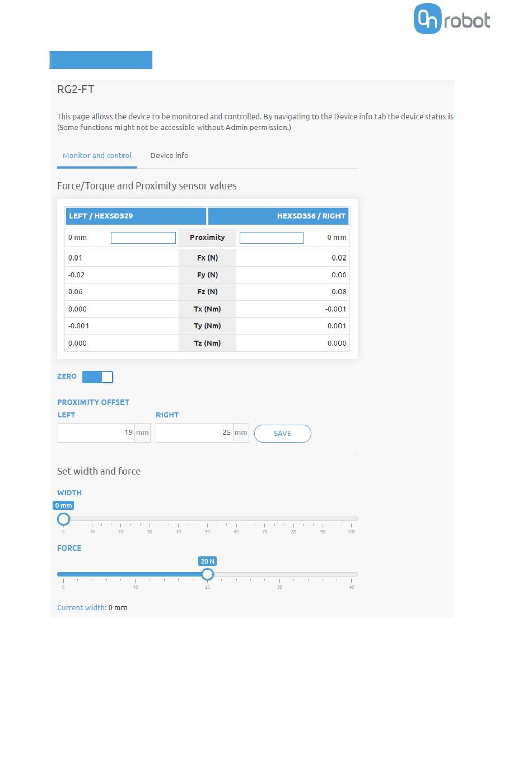Click the Set width and force heading
The image size is (532, 767).
point(99,471)
